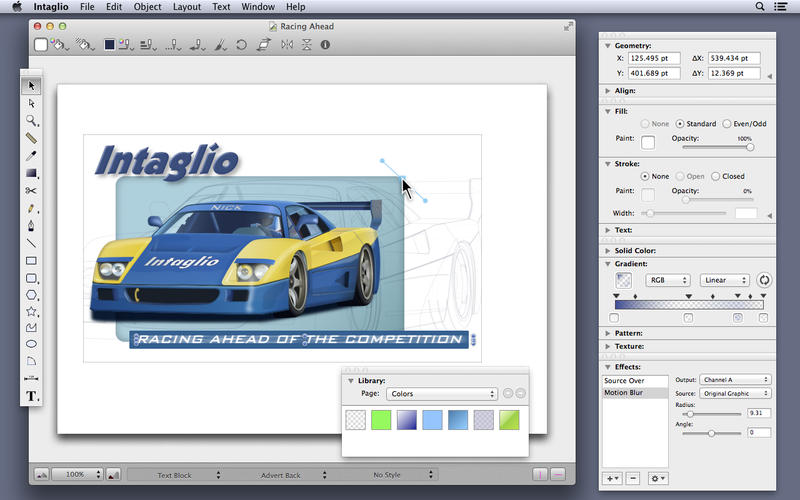The image size is (800, 500).
Task: Open the Text Block layer popup
Action: (x=175, y=475)
